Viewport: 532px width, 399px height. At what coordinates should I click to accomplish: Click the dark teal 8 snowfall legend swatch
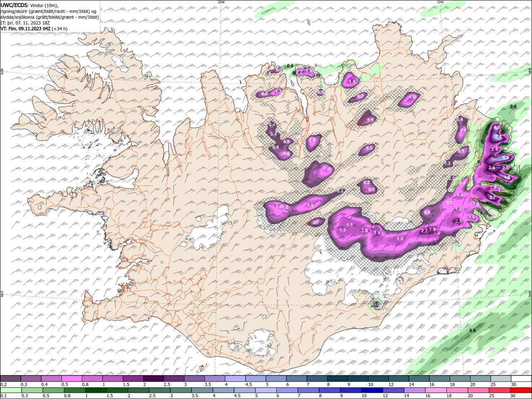pyautogui.click(x=337, y=379)
